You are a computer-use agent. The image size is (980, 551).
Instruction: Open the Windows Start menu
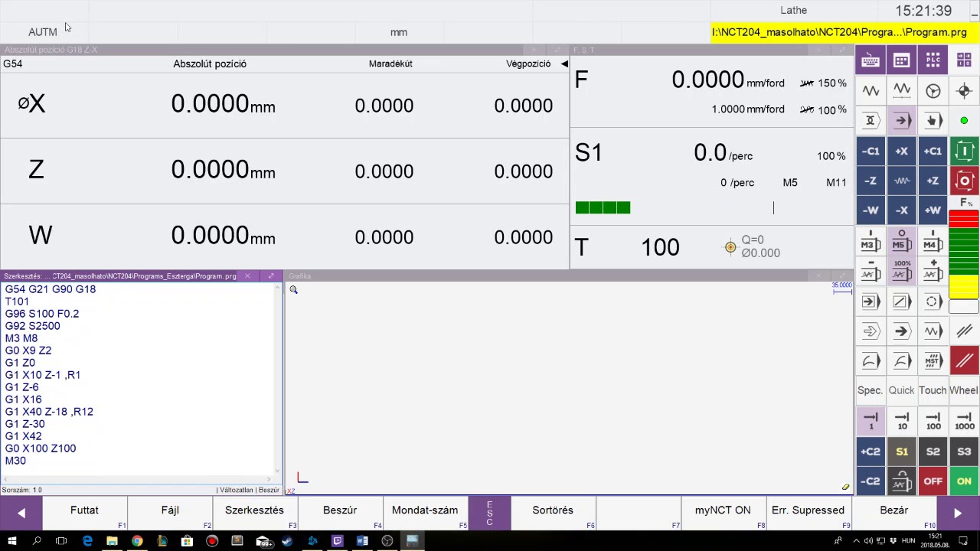point(11,541)
